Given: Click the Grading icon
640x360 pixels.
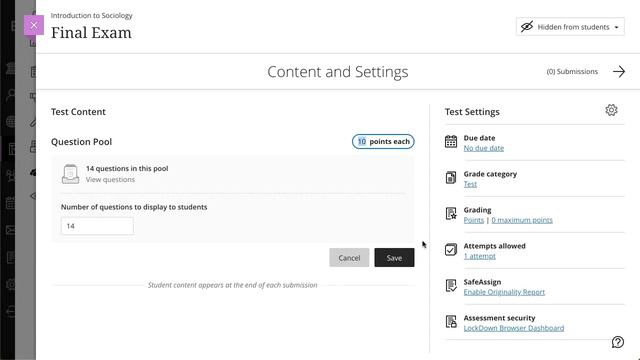Looking at the screenshot, I should pos(451,213).
